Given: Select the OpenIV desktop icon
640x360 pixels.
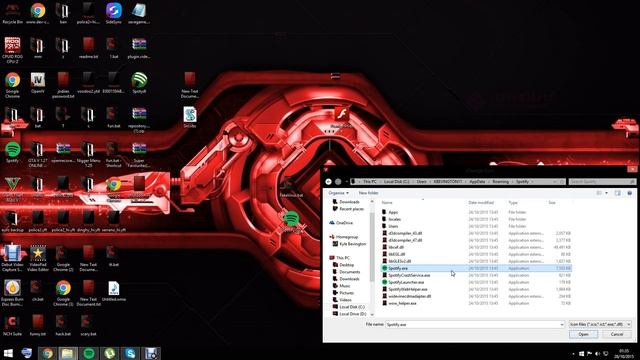Looking at the screenshot, I should tap(38, 83).
